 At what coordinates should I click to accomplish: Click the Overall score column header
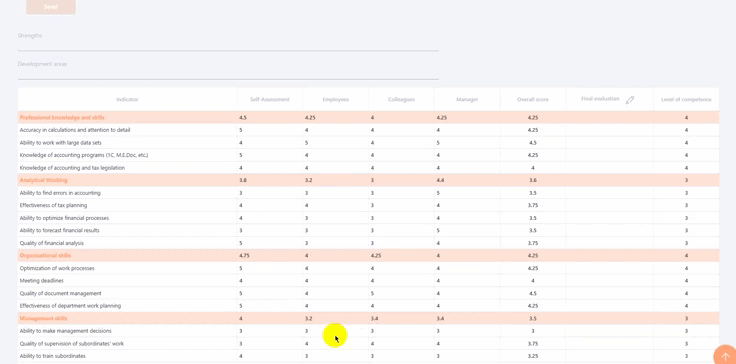[533, 100]
